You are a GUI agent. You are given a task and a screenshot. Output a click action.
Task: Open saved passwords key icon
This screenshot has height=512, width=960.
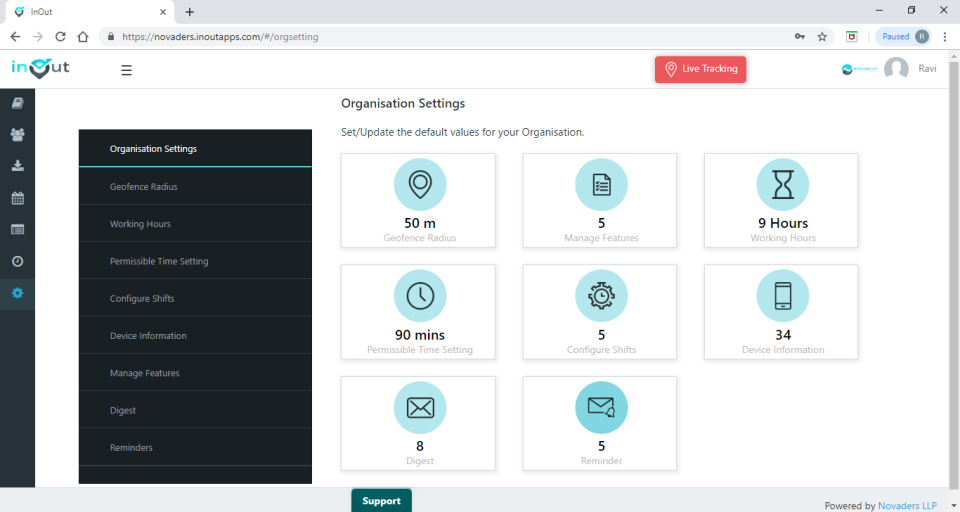800,37
